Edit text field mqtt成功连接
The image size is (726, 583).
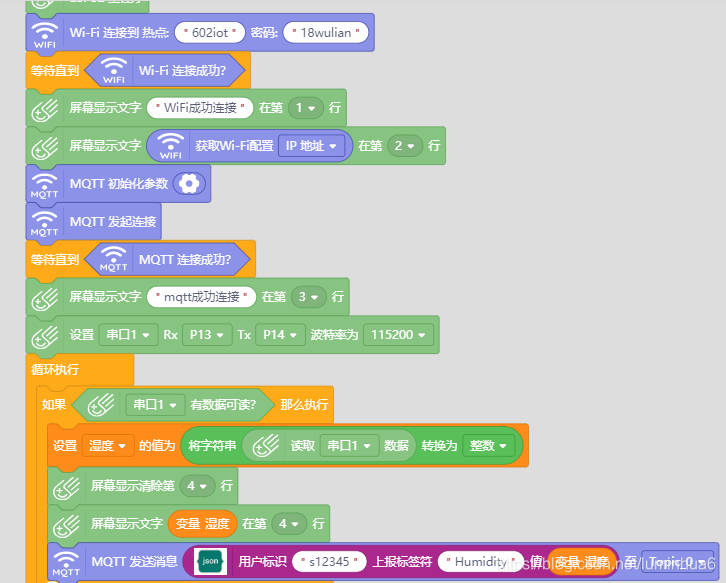pyautogui.click(x=201, y=297)
